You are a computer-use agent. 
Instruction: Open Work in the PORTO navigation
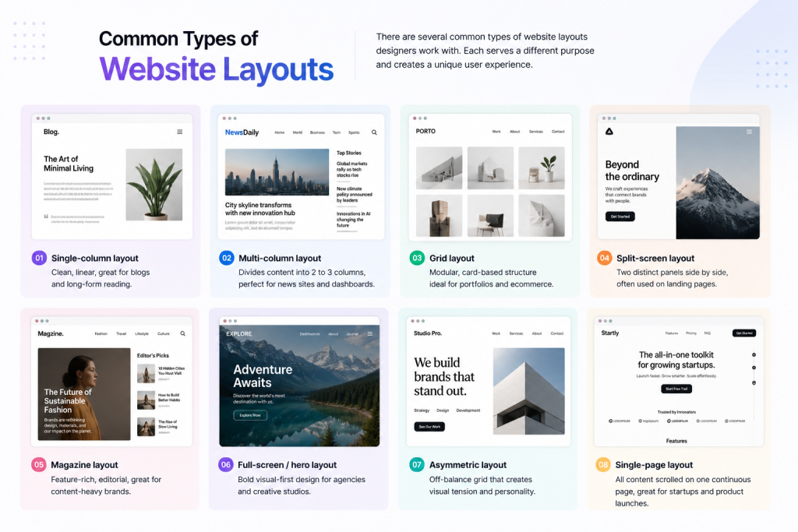click(496, 131)
